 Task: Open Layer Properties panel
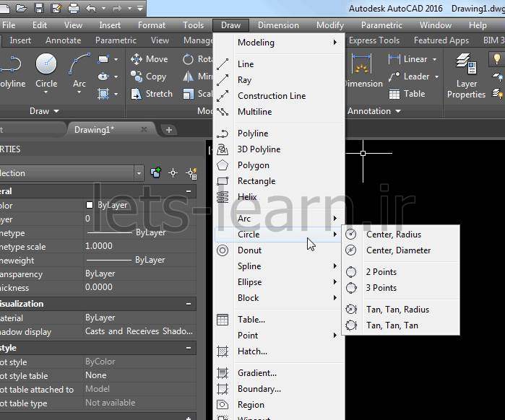coord(466,76)
